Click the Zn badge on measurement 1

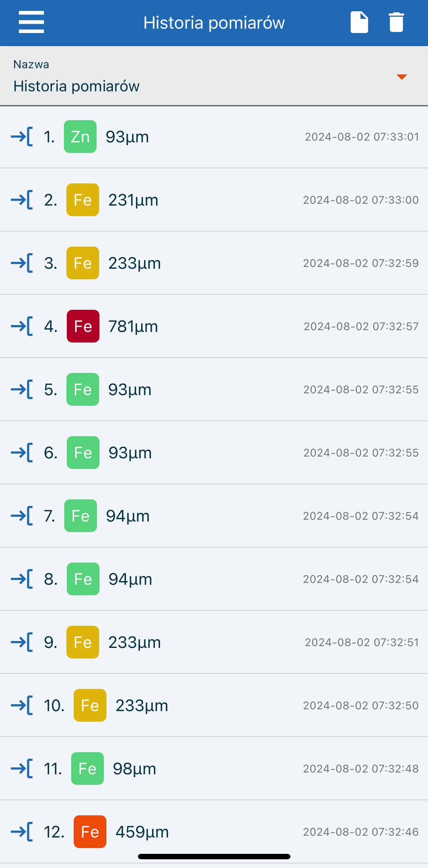point(80,137)
